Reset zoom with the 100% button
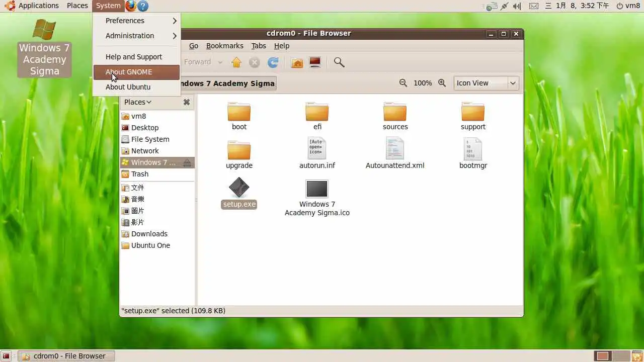 point(423,83)
